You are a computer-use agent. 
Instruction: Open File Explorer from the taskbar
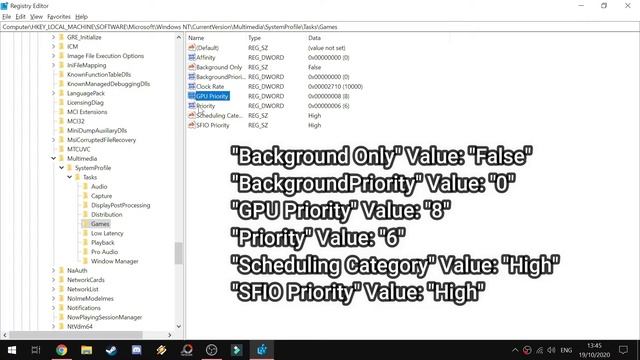tap(87, 350)
